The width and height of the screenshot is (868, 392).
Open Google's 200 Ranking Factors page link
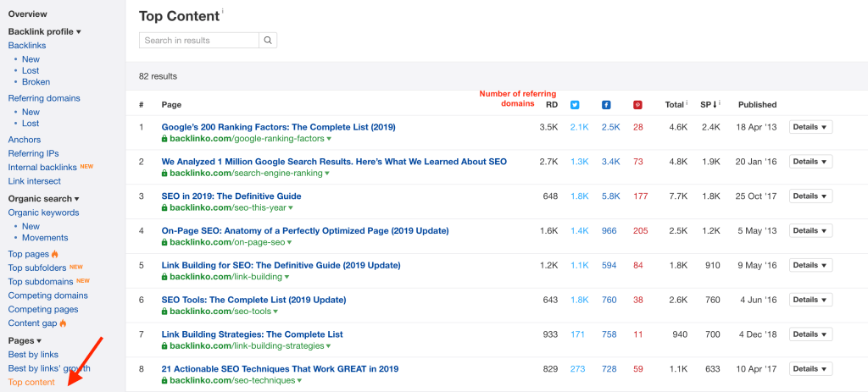278,127
